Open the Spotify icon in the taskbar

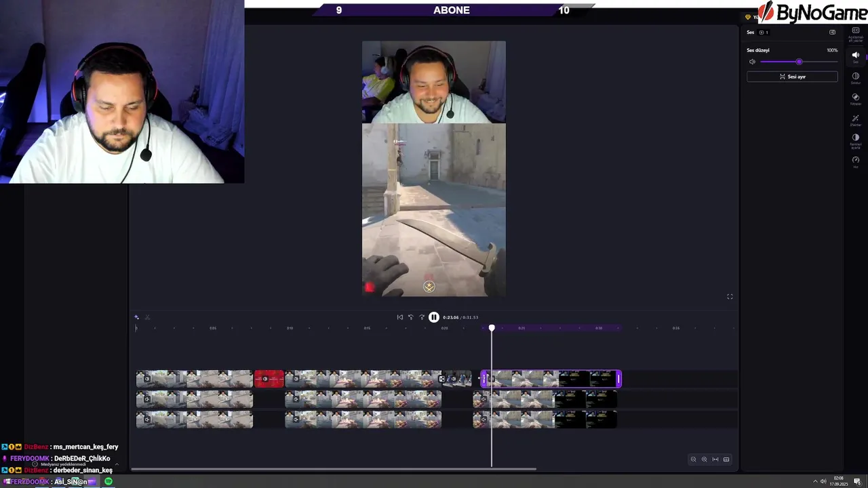[108, 481]
